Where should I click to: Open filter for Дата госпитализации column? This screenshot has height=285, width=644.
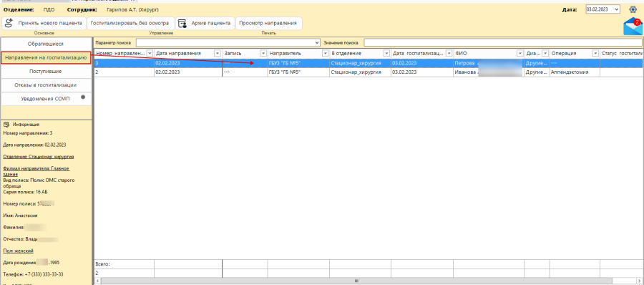(449, 54)
